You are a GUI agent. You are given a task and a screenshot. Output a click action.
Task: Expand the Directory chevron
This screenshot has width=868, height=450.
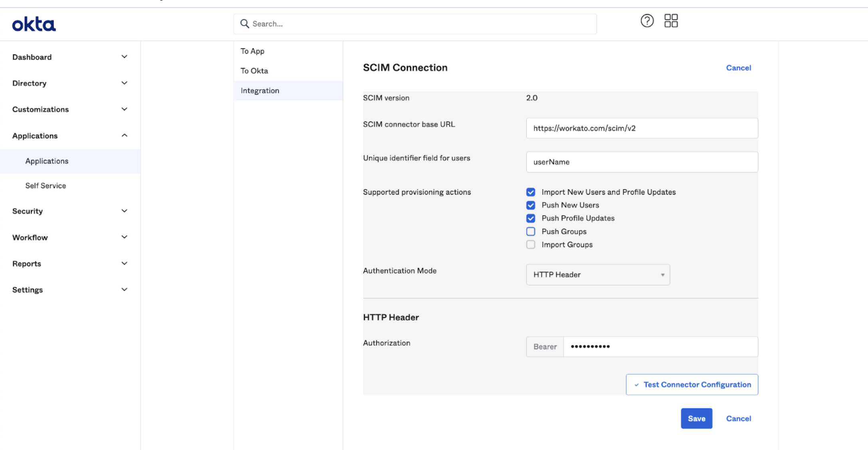pos(124,83)
